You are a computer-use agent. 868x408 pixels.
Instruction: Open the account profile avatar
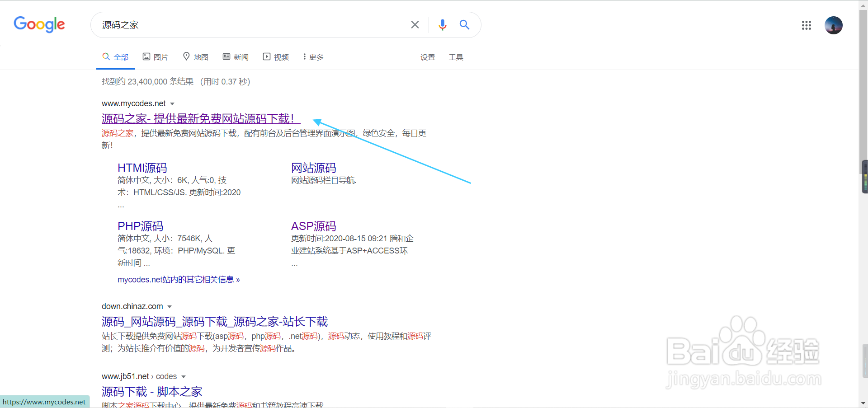point(833,25)
